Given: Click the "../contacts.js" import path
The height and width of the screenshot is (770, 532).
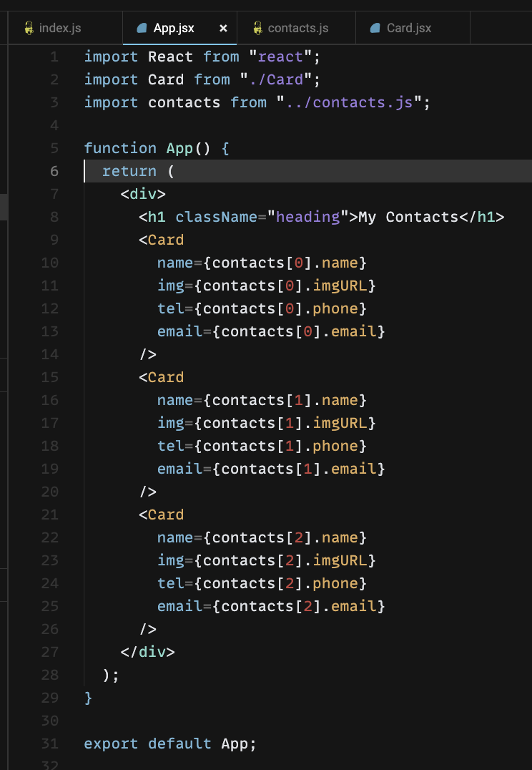Looking at the screenshot, I should coord(349,102).
